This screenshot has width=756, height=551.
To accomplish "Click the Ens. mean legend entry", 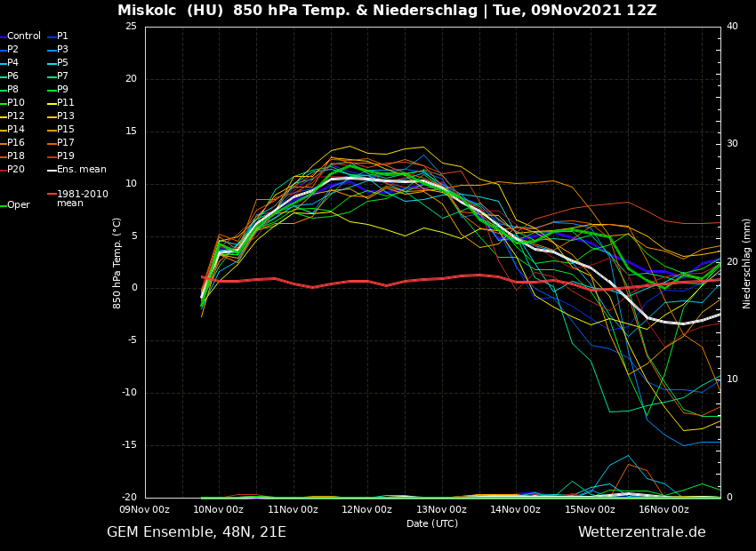I will coord(81,170).
